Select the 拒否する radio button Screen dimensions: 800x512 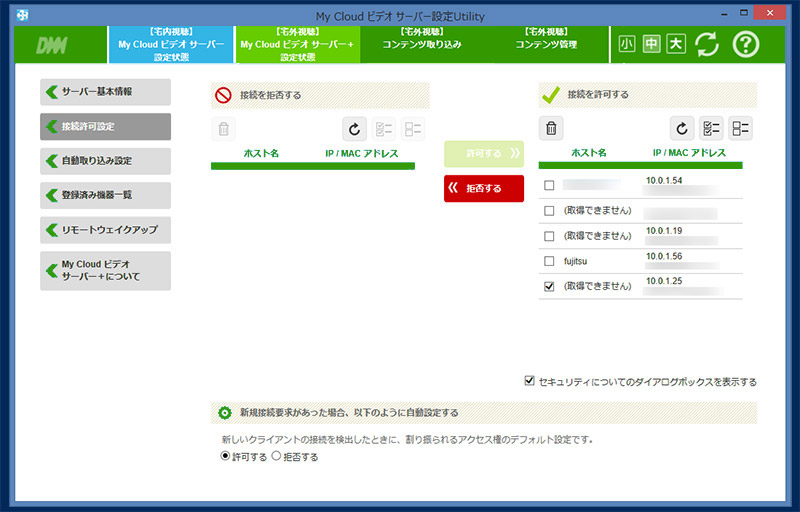[277, 456]
